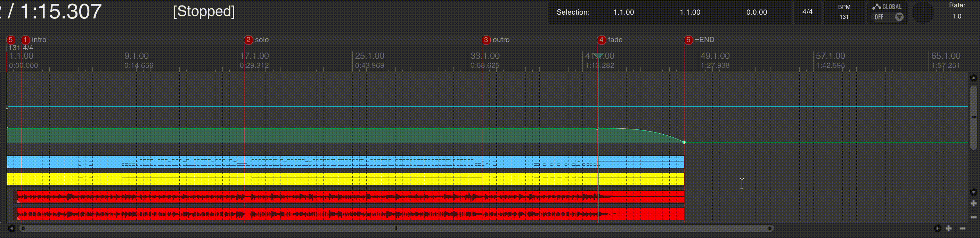Image resolution: width=980 pixels, height=238 pixels.
Task: Click the blue MIDI item
Action: [x=345, y=162]
